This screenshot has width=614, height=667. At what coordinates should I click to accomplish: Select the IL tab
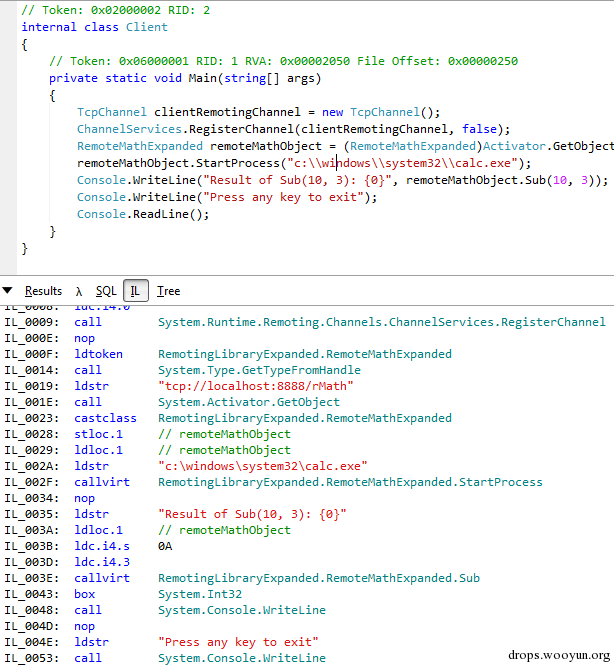[135, 291]
